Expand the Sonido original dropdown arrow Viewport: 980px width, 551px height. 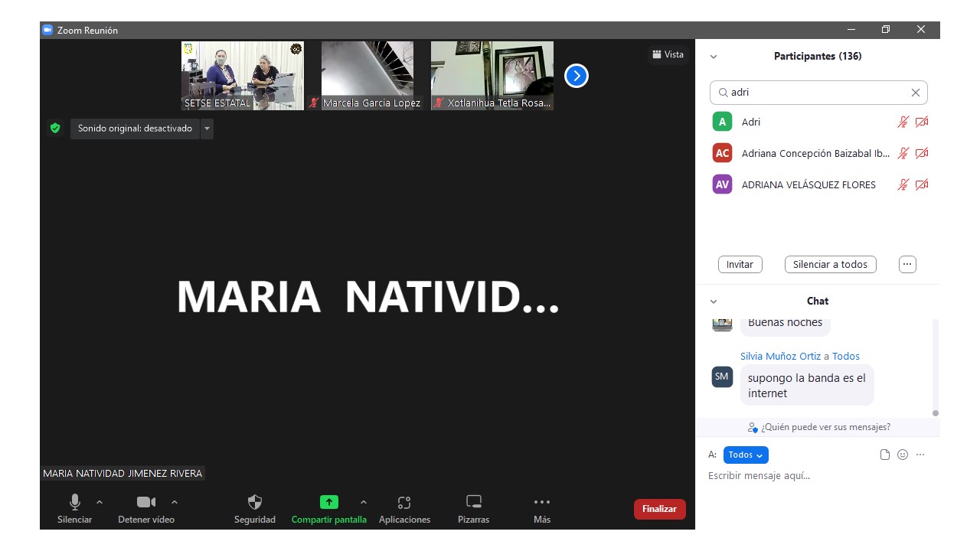tap(207, 129)
